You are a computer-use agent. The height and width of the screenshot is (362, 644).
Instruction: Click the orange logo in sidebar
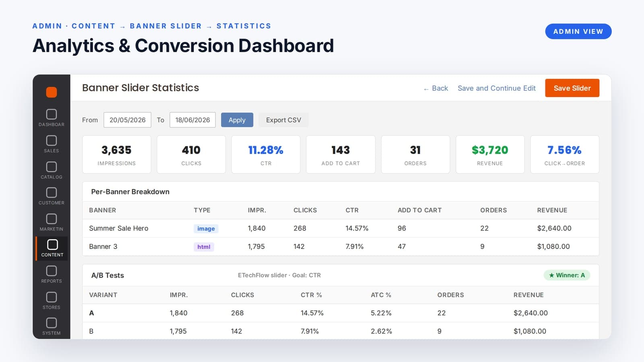coord(52,92)
